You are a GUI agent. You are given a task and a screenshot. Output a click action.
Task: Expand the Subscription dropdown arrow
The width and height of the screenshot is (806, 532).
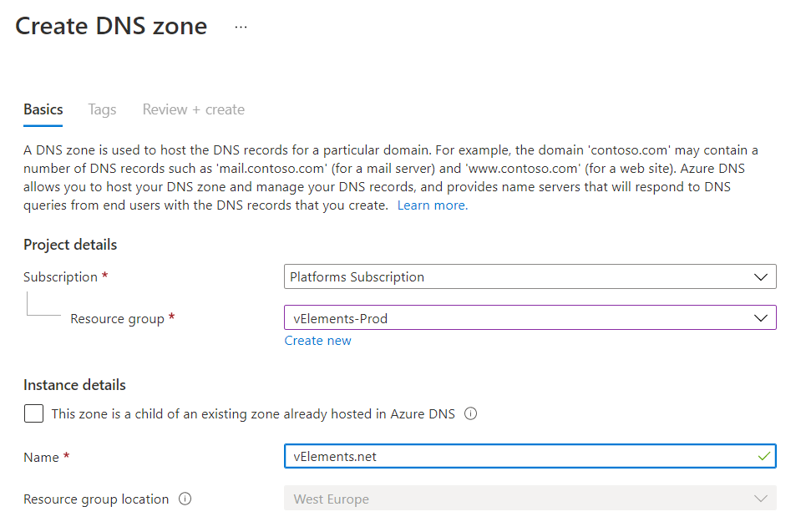[761, 277]
